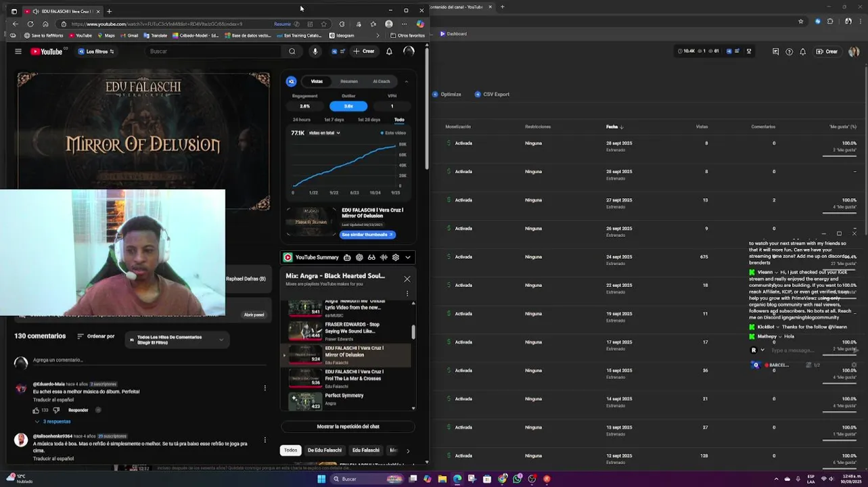Screen dimensions: 868x487
Task: Dislike the Eduardo-Maia comment
Action: tap(56, 410)
